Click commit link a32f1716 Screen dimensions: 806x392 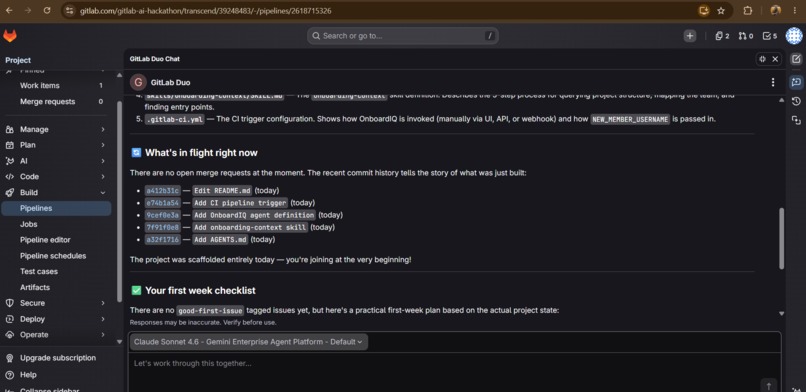pyautogui.click(x=162, y=239)
